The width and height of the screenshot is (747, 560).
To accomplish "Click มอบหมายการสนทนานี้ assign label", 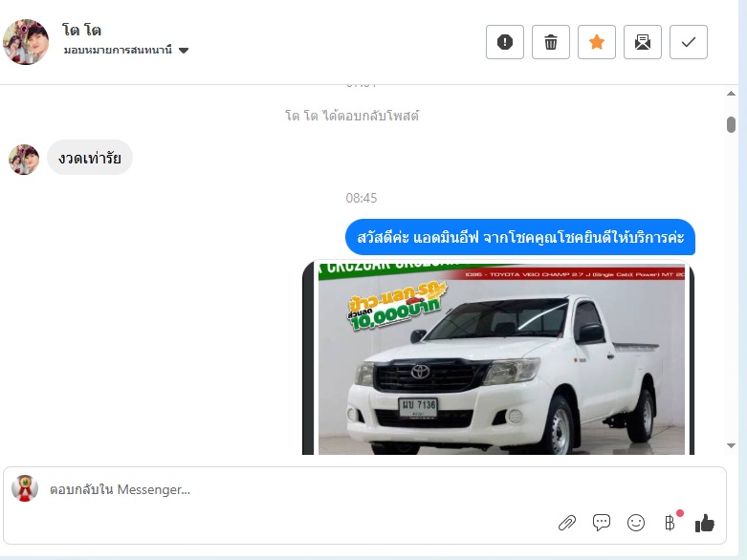I will coord(118,50).
